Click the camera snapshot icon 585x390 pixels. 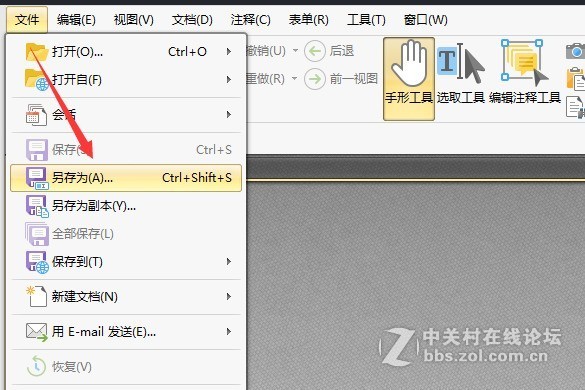click(x=576, y=51)
